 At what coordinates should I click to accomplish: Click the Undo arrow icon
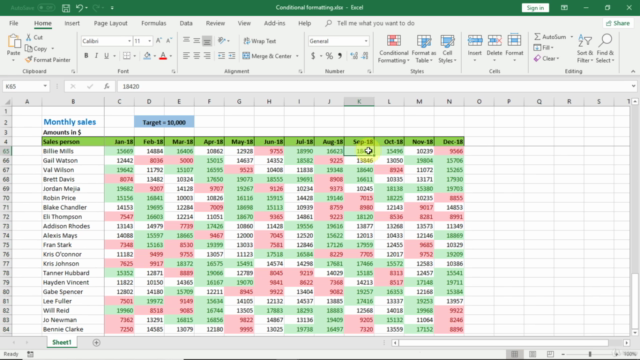coord(80,8)
